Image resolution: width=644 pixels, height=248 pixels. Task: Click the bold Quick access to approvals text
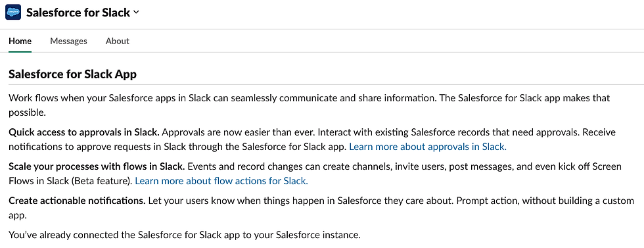tap(84, 132)
